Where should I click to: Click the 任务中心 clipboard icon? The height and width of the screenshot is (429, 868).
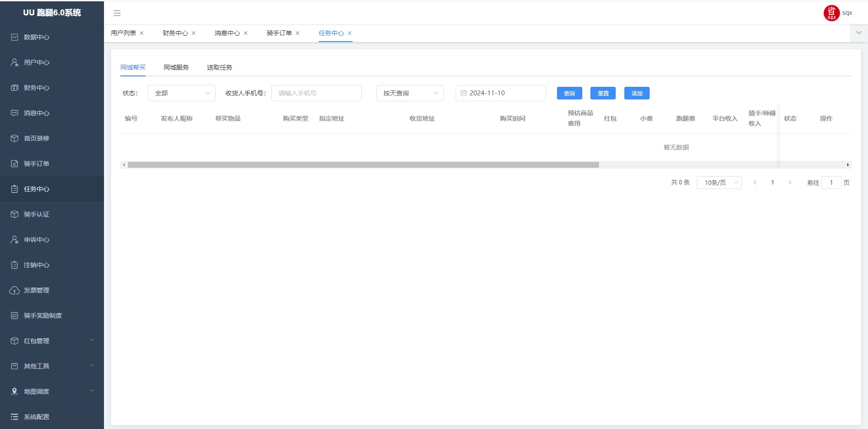pyautogui.click(x=14, y=189)
